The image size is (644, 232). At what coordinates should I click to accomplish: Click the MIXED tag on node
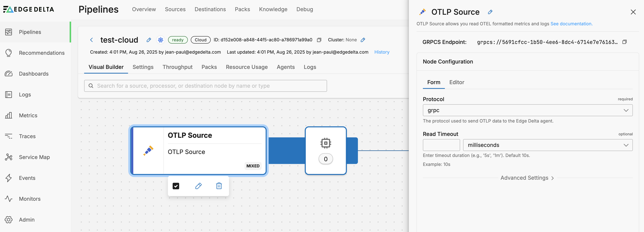point(253,166)
